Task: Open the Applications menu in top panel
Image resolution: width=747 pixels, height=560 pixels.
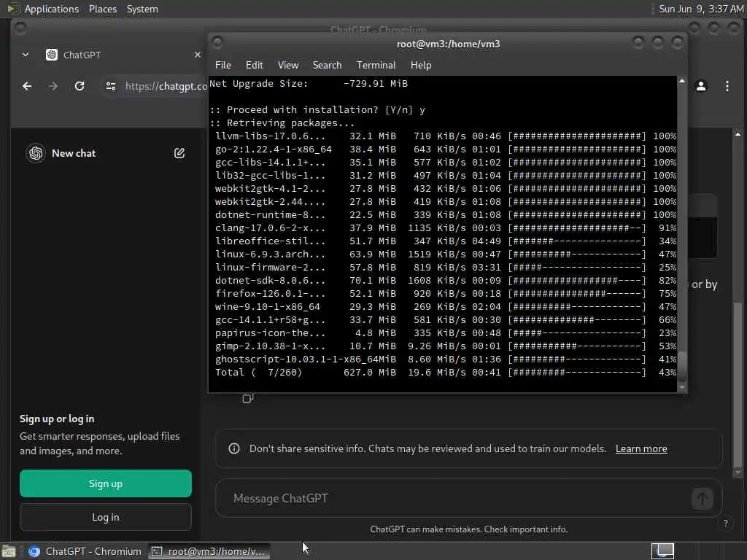Action: coord(52,9)
